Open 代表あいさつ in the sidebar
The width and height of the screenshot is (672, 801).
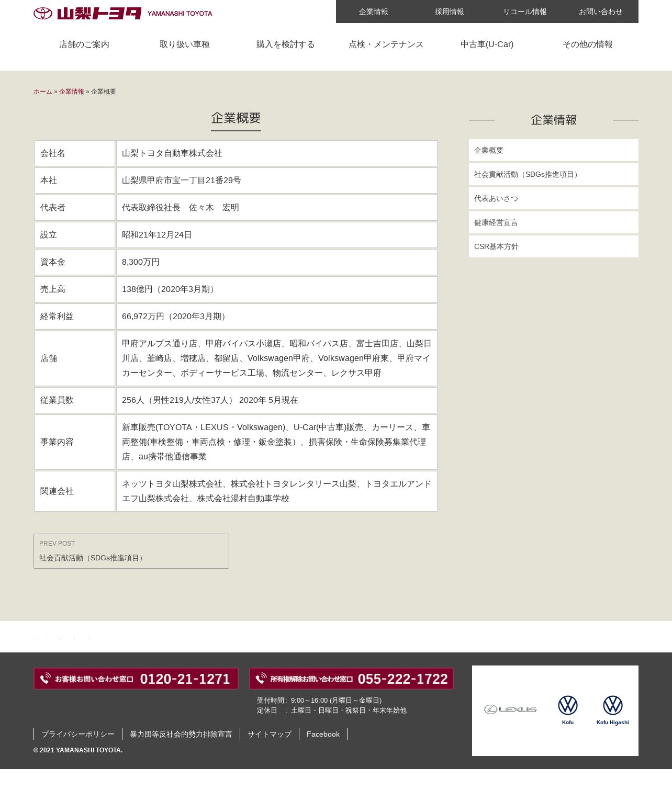[554, 198]
